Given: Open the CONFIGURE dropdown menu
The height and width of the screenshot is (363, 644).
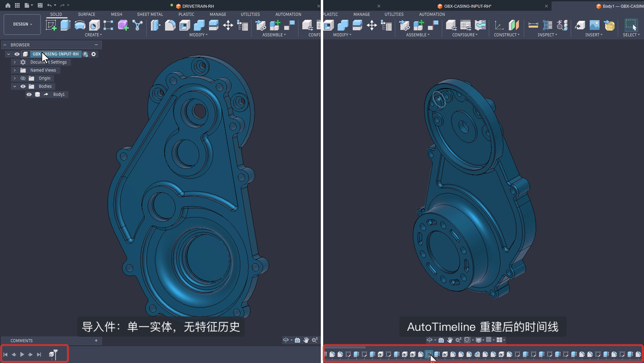Looking at the screenshot, I should (x=465, y=35).
